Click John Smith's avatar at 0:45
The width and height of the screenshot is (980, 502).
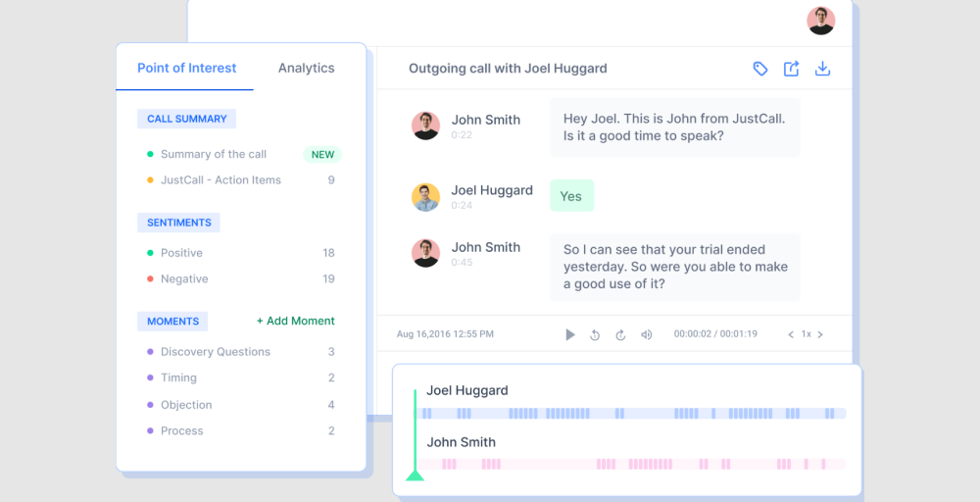(x=425, y=253)
